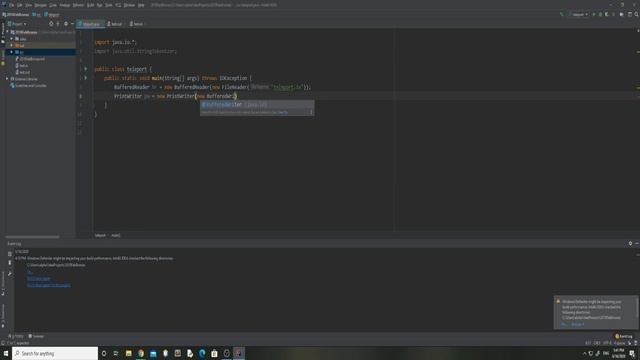Choose BufferedWriter from autocomplete popup

257,104
